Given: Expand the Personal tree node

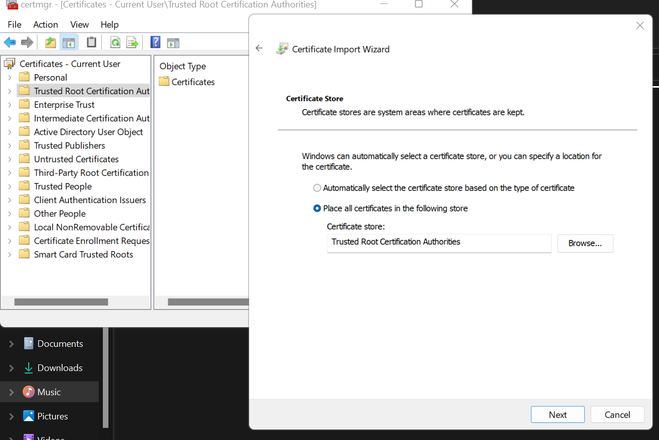Looking at the screenshot, I should pyautogui.click(x=10, y=77).
